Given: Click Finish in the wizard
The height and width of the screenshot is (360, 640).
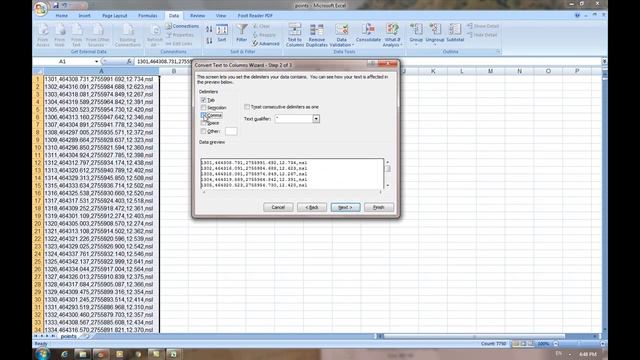Looking at the screenshot, I should point(379,207).
